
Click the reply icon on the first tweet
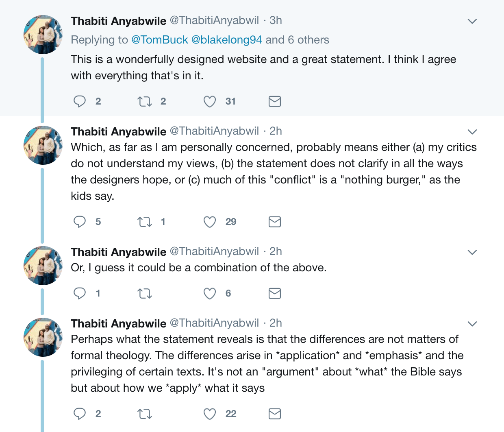click(x=80, y=101)
